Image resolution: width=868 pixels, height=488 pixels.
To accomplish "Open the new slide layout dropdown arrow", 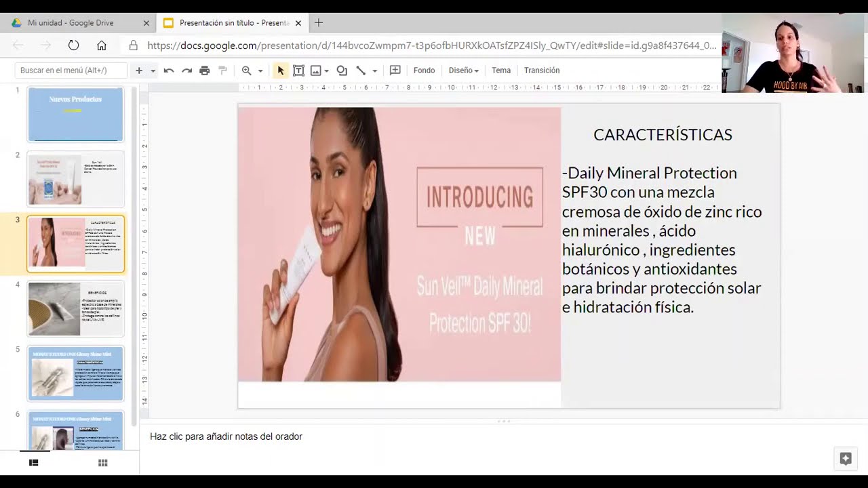I will 153,70.
